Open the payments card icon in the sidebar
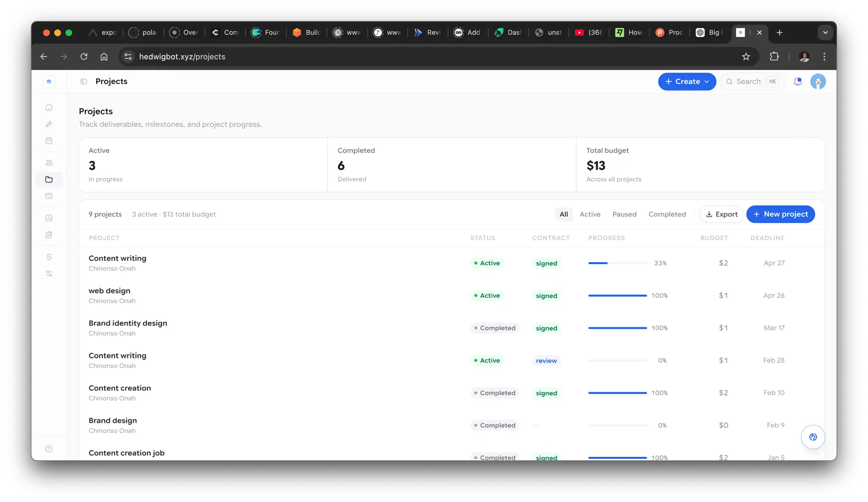Image resolution: width=868 pixels, height=502 pixels. pyautogui.click(x=49, y=196)
